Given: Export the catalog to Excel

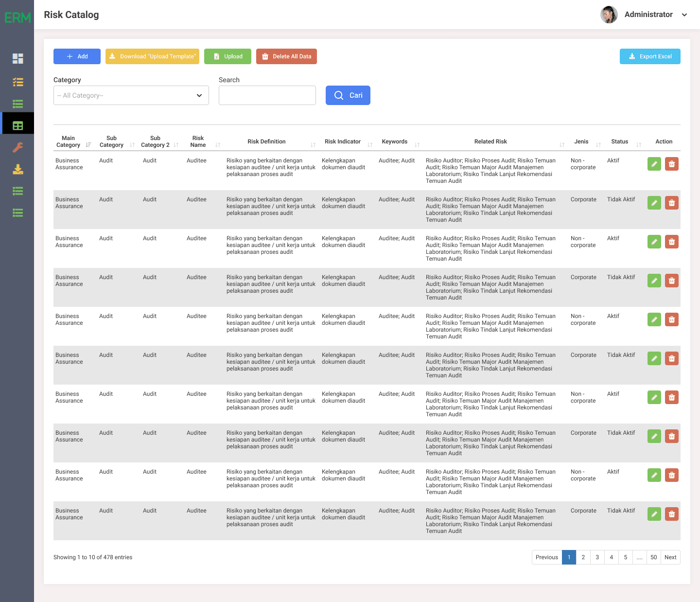Looking at the screenshot, I should point(650,56).
